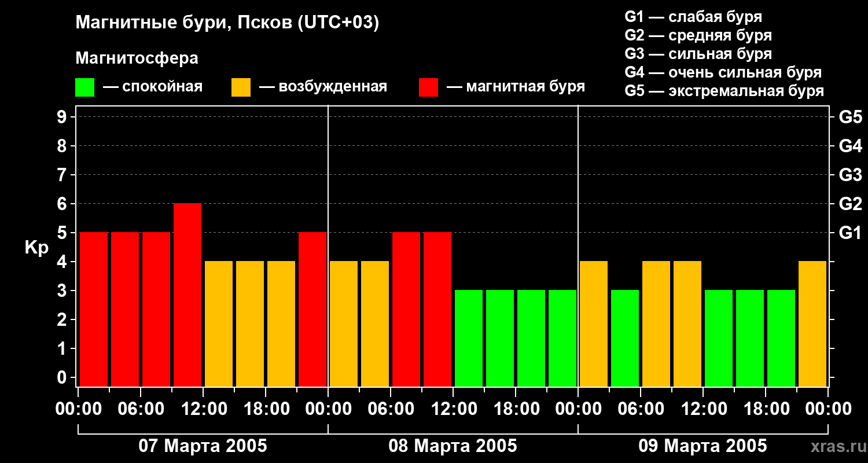Select the "07 Марта 2005" date label
The image size is (868, 463).
point(203,446)
